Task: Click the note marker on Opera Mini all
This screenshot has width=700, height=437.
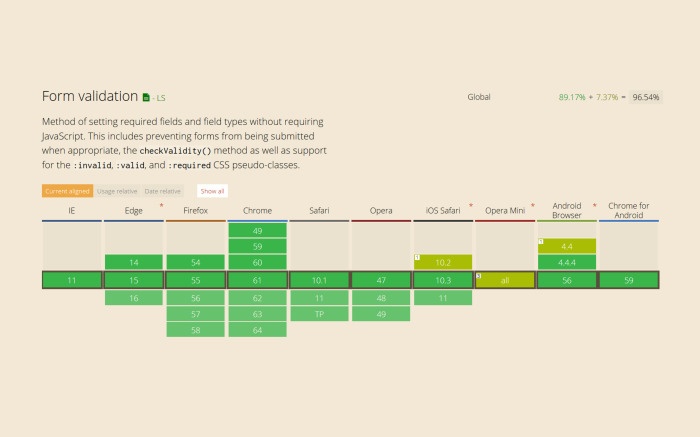Action: (479, 276)
